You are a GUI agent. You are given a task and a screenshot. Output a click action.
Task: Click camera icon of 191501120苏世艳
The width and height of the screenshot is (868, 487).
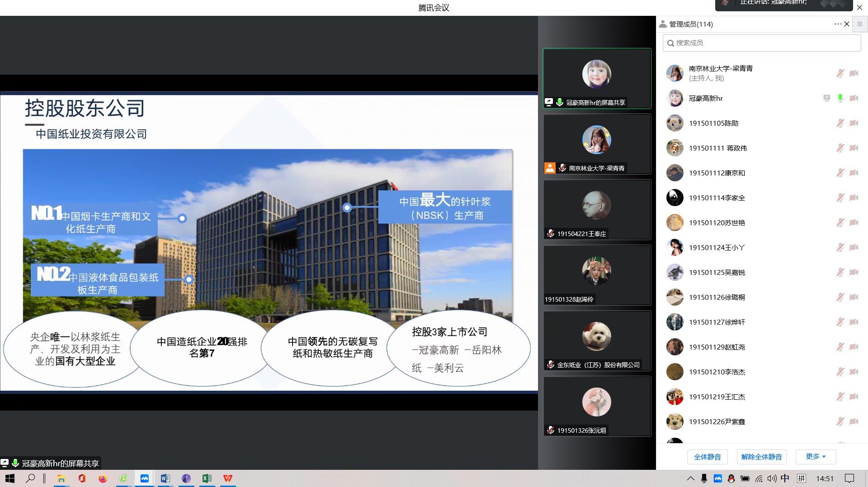pyautogui.click(x=854, y=222)
